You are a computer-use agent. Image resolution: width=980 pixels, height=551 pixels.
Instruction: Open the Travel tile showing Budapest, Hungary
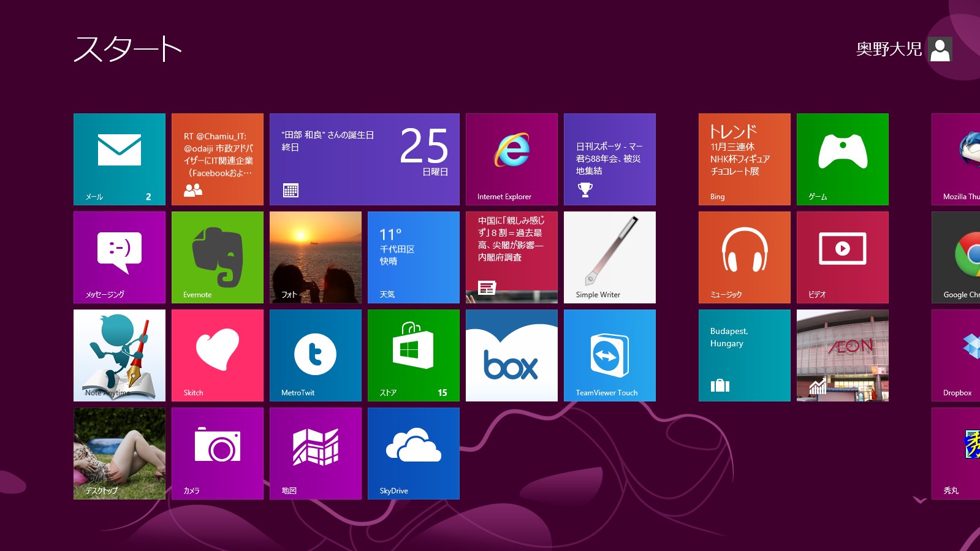point(745,355)
